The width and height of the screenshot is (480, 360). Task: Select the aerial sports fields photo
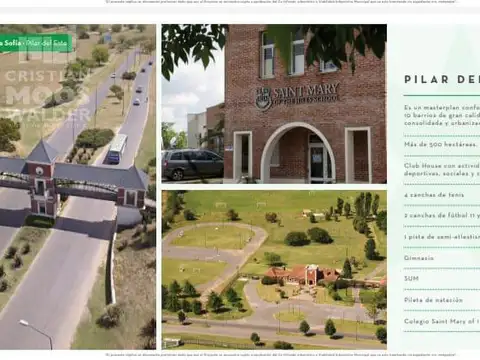coord(274,270)
